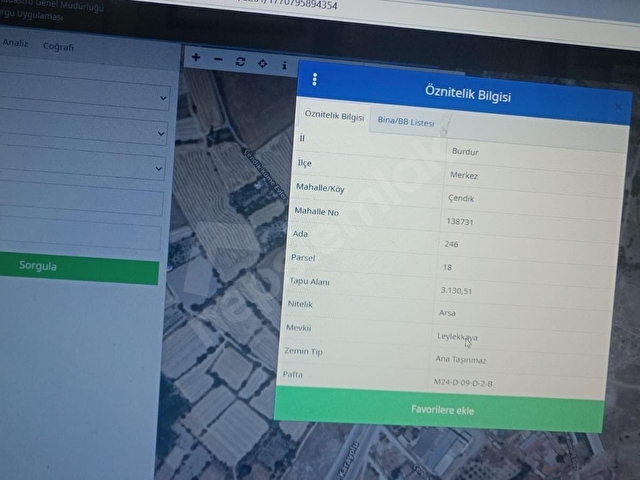This screenshot has height=480, width=640.
Task: Click the Mahalle/Köy field label
Action: pos(320,188)
